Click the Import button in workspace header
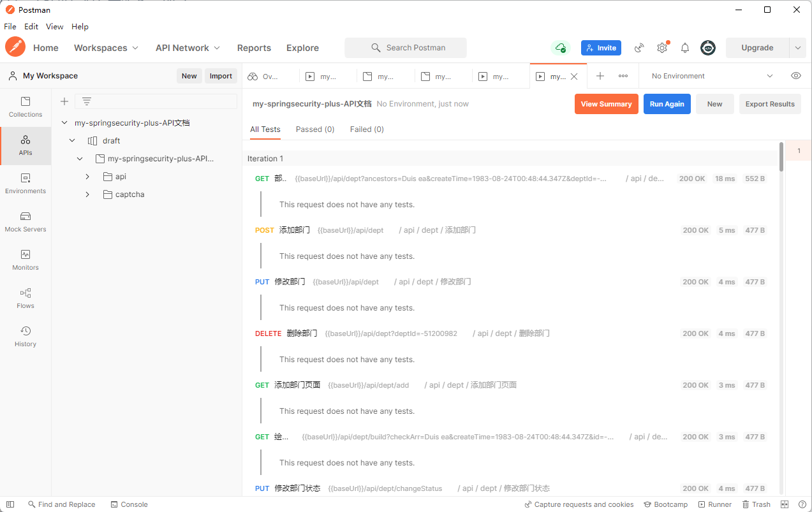This screenshot has height=512, width=812. (221, 76)
